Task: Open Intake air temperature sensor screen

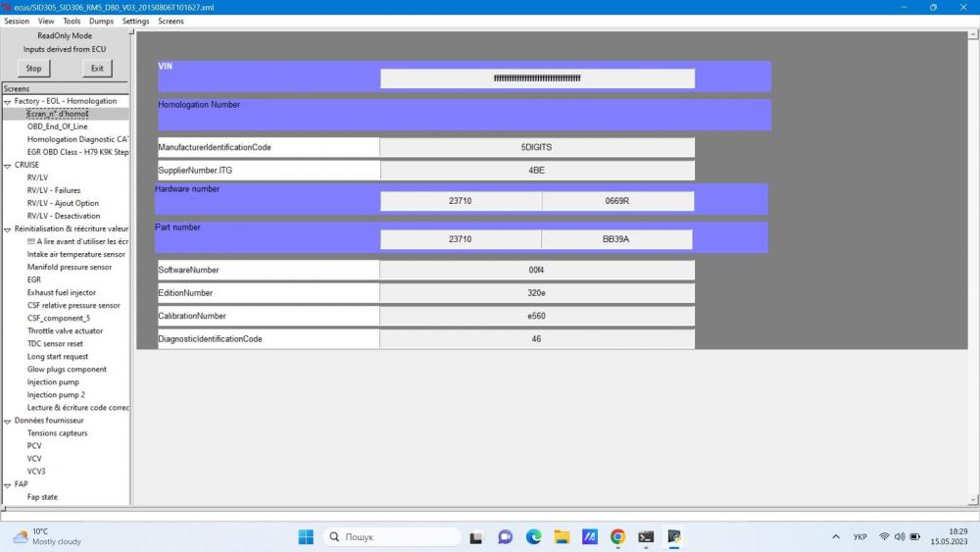Action: click(76, 255)
